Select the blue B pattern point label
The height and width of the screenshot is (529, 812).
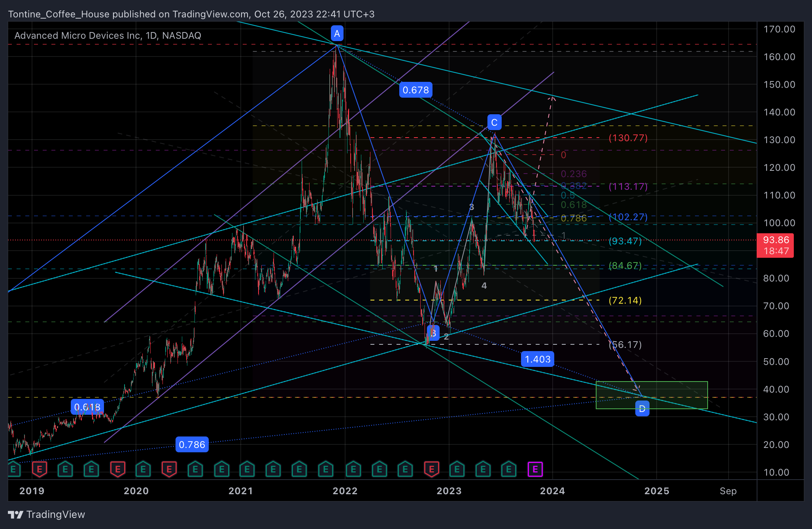point(433,333)
